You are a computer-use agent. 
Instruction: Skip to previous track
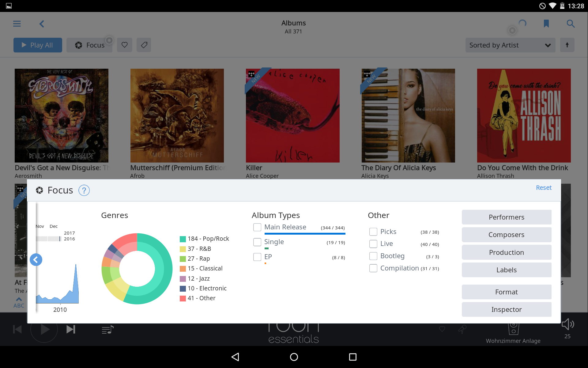pos(17,329)
